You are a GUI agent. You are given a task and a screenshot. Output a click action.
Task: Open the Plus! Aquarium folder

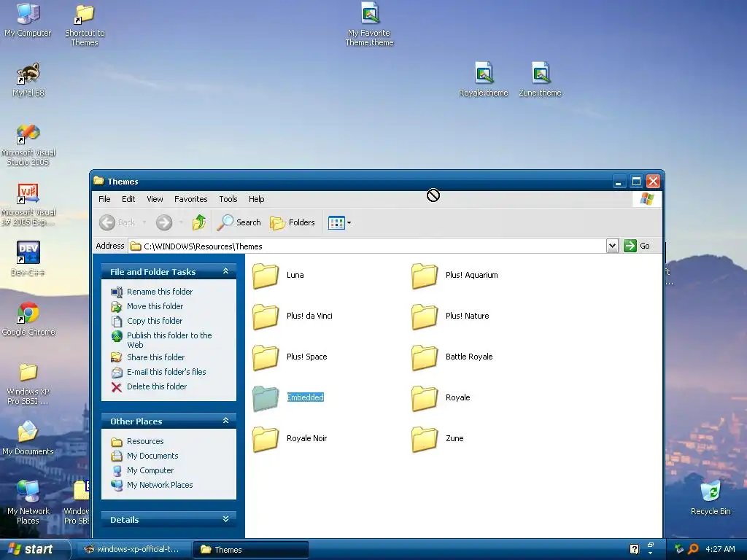pos(425,275)
